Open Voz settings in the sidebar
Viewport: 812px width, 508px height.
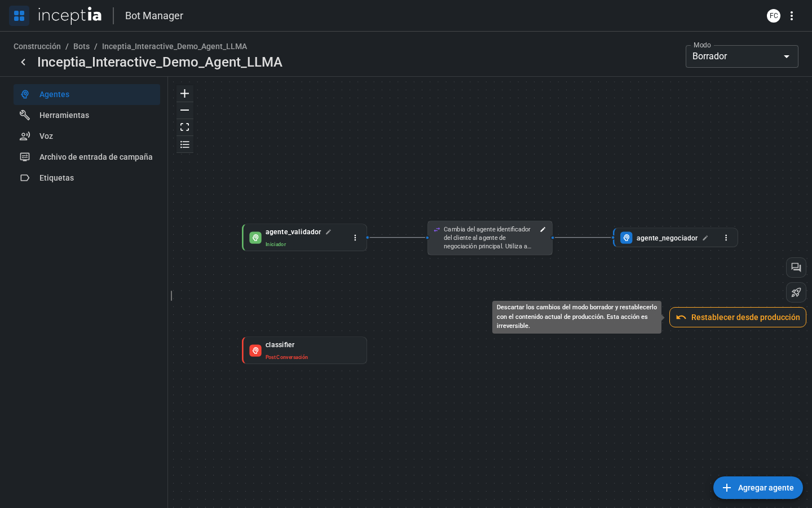tap(87, 136)
